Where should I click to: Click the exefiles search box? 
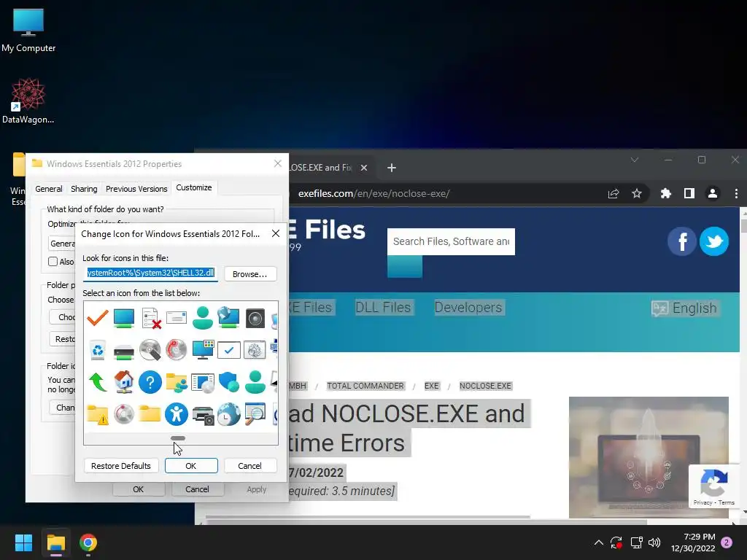point(451,241)
